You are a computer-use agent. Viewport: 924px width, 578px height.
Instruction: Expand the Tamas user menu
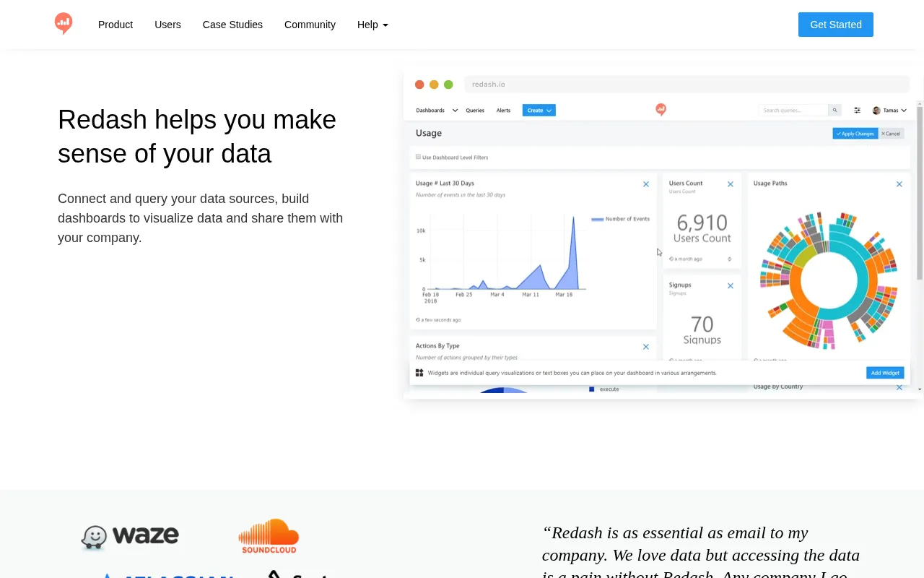[889, 111]
